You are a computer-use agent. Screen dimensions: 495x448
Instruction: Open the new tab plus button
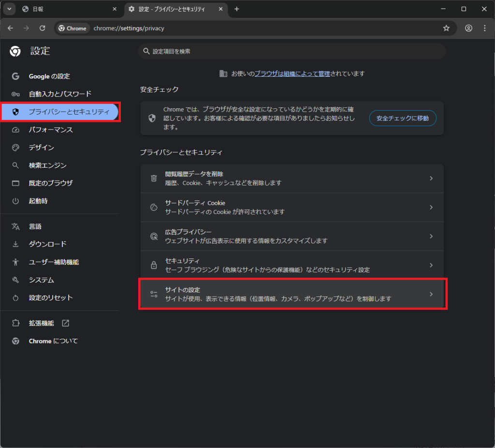236,9
